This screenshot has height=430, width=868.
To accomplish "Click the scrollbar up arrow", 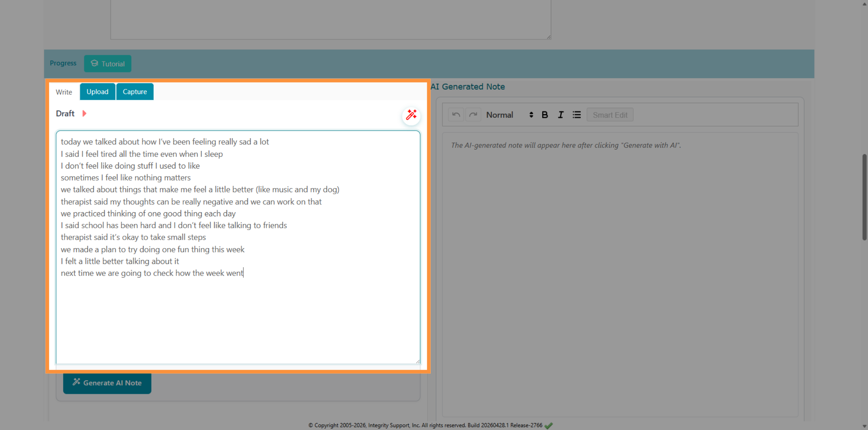I will 864,4.
